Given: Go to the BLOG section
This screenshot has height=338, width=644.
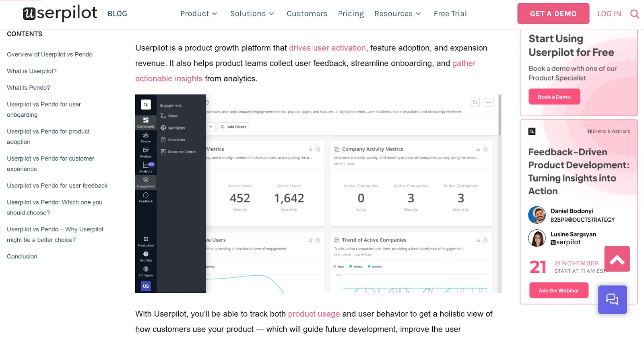Looking at the screenshot, I should (117, 14).
